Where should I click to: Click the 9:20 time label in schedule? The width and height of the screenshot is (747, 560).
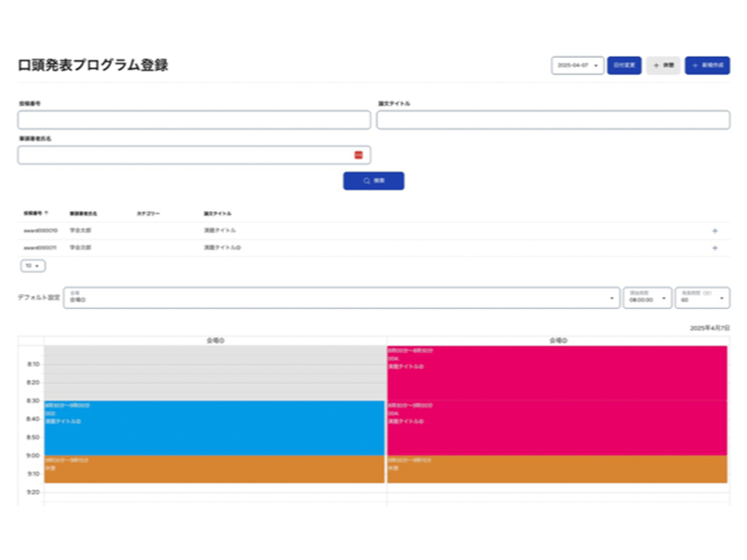coord(33,493)
